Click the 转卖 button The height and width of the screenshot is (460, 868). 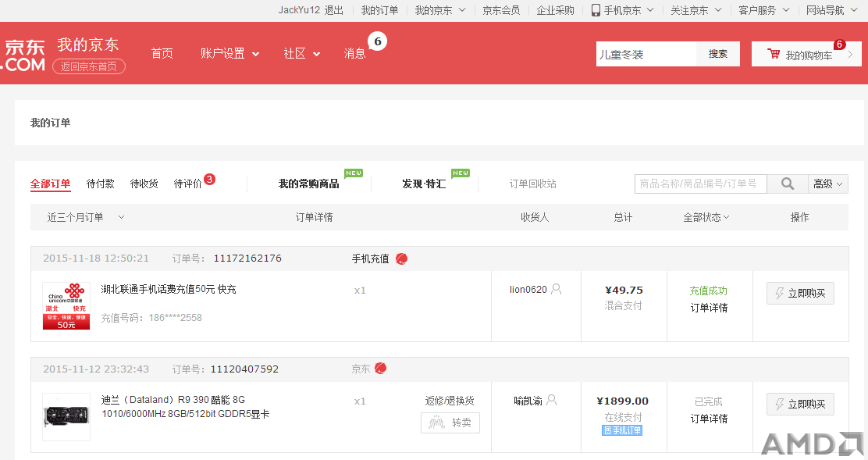(450, 423)
